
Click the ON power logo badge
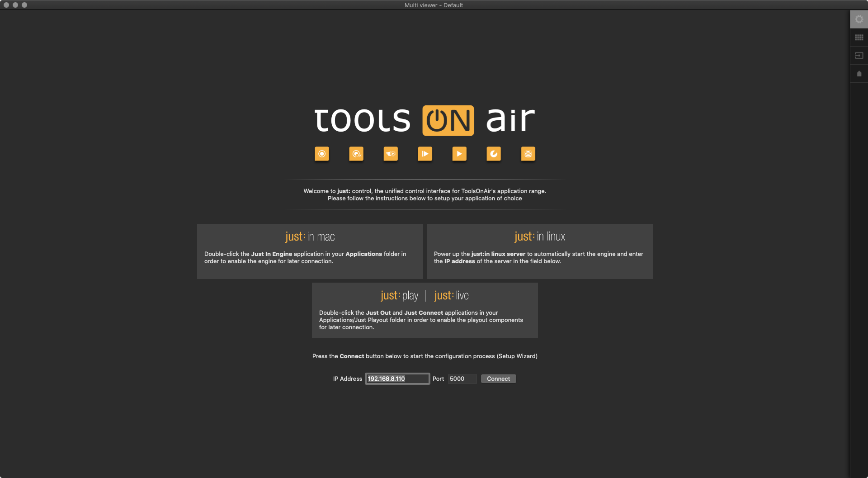[448, 121]
